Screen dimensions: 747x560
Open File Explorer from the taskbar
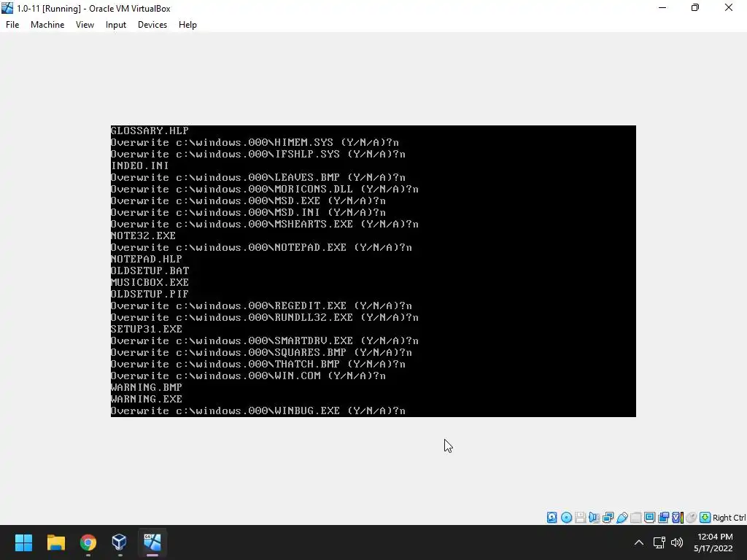(55, 542)
